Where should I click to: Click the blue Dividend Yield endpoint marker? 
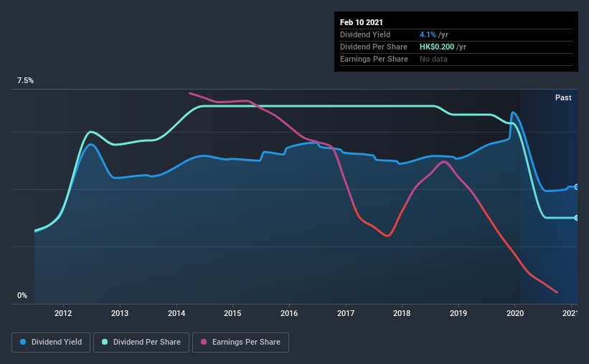576,187
